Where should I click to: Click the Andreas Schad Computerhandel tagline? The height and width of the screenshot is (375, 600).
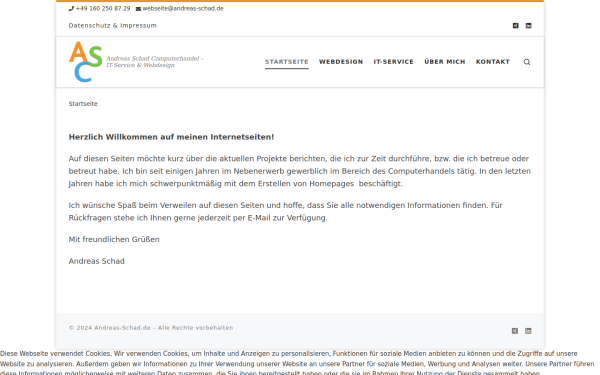155,62
